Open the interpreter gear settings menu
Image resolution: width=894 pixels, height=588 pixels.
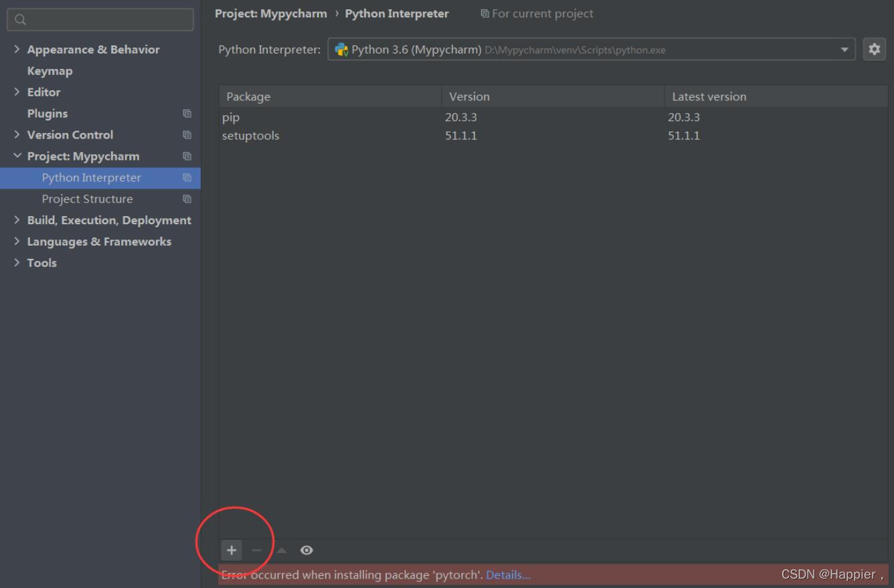[x=874, y=50]
